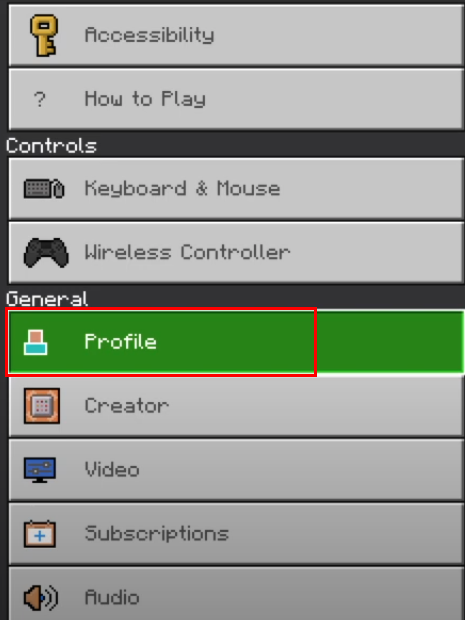Screen dimensions: 465x620
Task: Click the General section header
Action: tap(47, 299)
